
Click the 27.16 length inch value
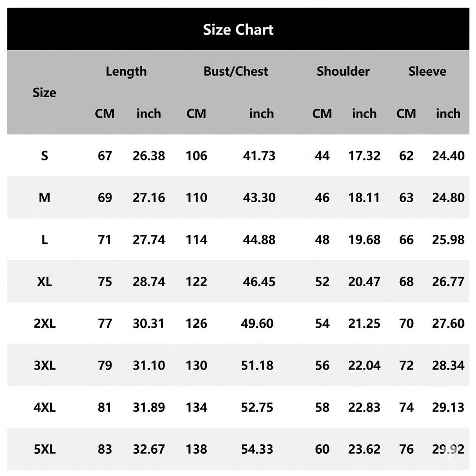click(149, 198)
